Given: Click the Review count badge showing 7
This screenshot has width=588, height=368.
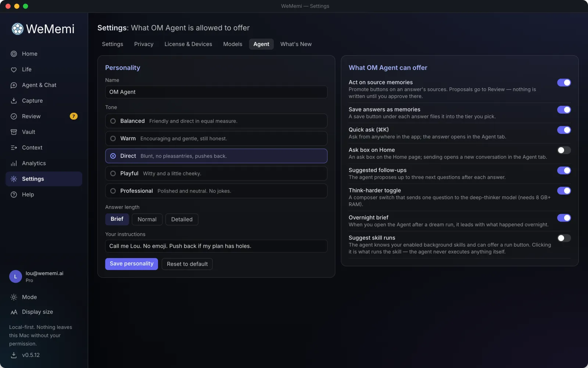Looking at the screenshot, I should pos(73,116).
